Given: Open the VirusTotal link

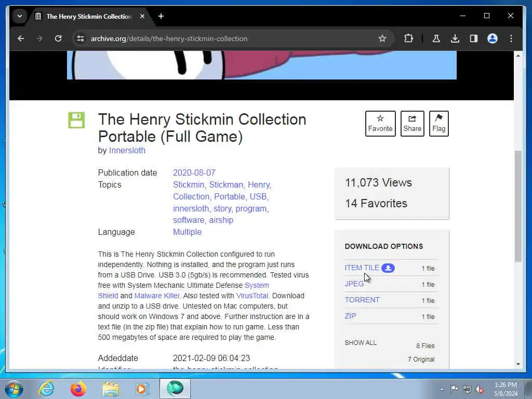Looking at the screenshot, I should (252, 296).
